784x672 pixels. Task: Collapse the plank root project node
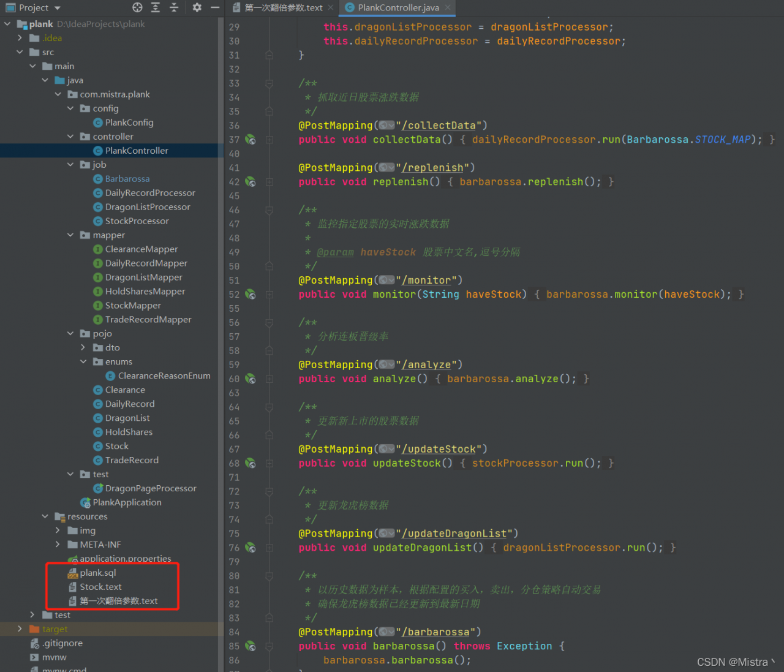click(x=7, y=24)
